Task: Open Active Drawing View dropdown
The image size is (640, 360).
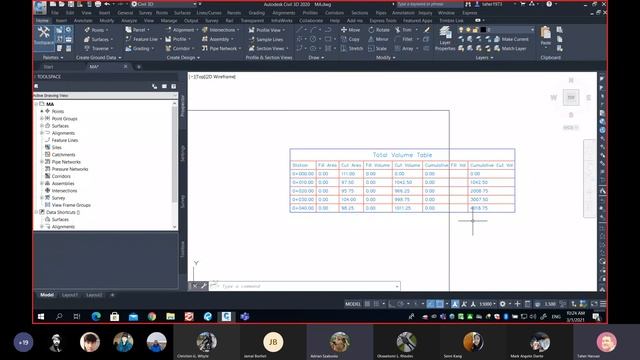Action: 105,96
